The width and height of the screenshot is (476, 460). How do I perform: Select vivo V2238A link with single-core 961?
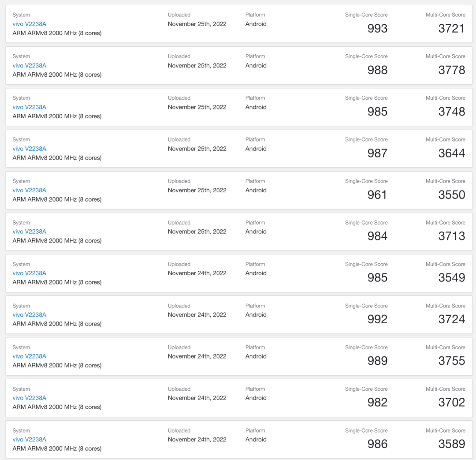point(29,190)
